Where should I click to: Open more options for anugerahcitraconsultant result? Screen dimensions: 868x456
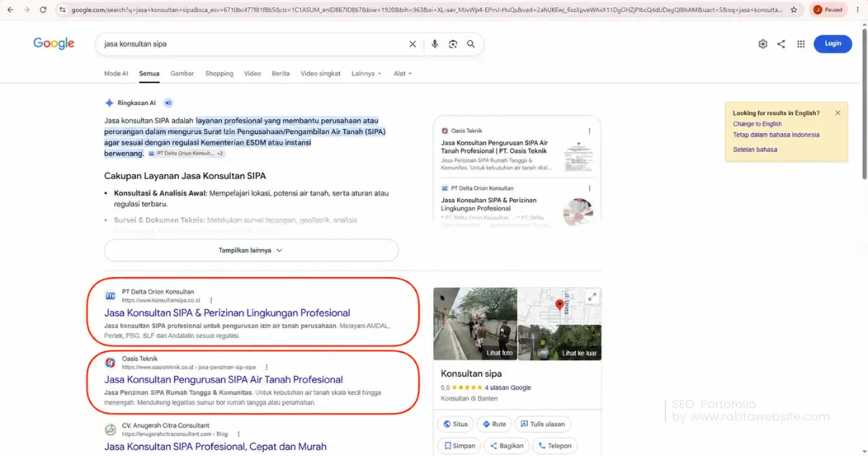point(238,434)
